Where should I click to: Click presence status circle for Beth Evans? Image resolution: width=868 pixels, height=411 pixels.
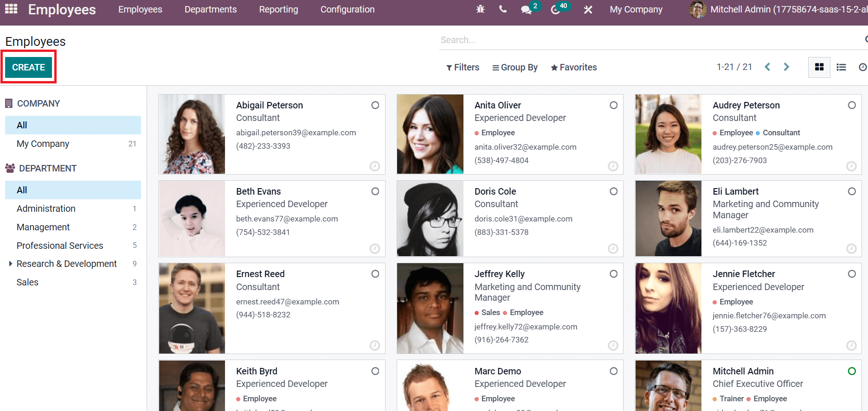click(x=375, y=191)
